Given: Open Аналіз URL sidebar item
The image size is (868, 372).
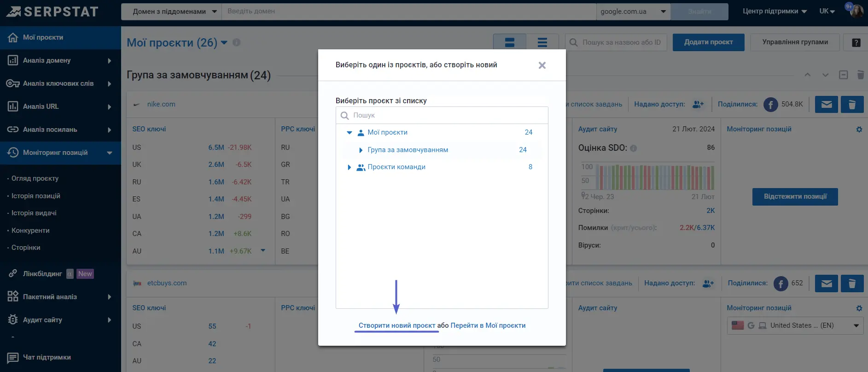Looking at the screenshot, I should 60,106.
